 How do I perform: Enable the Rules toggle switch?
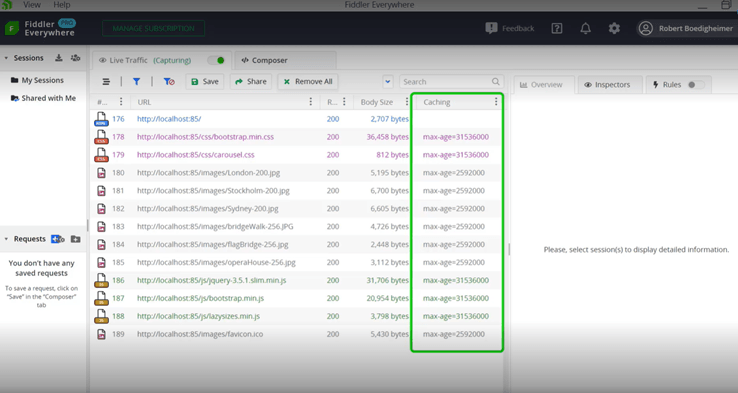696,85
